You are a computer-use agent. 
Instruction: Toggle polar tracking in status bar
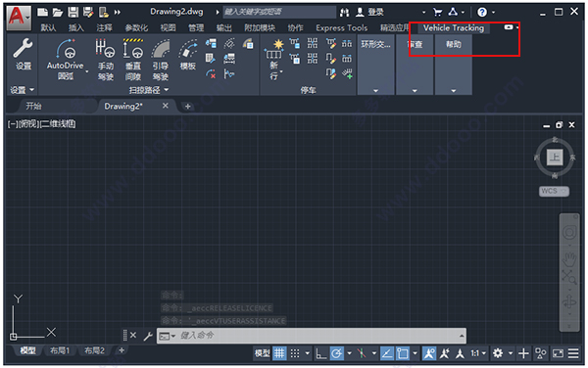point(337,353)
